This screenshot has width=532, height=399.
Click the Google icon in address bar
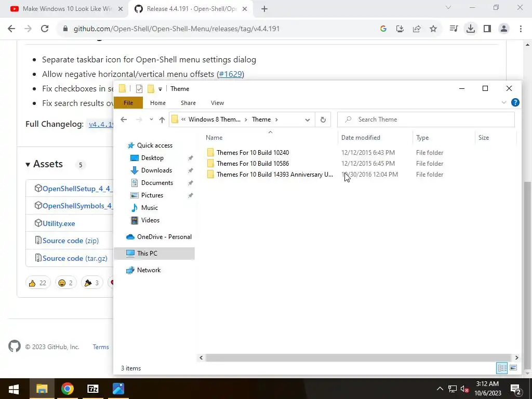(383, 29)
